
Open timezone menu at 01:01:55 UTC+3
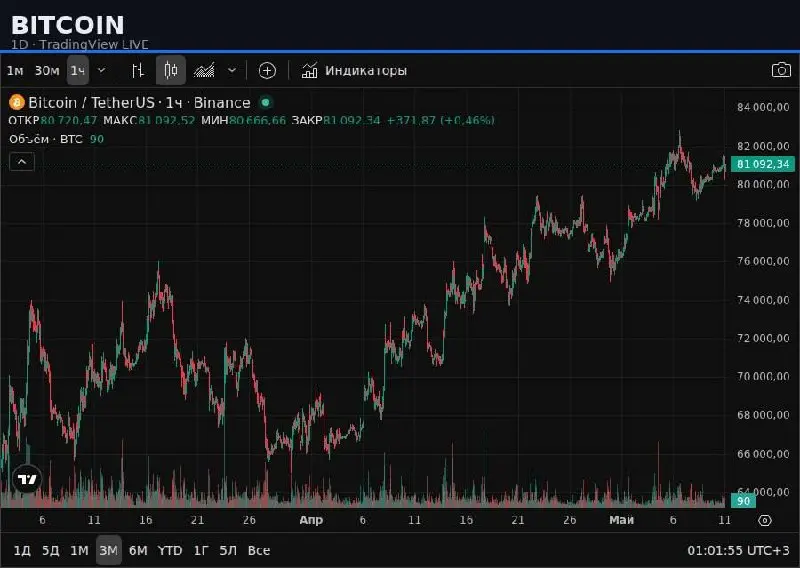738,551
